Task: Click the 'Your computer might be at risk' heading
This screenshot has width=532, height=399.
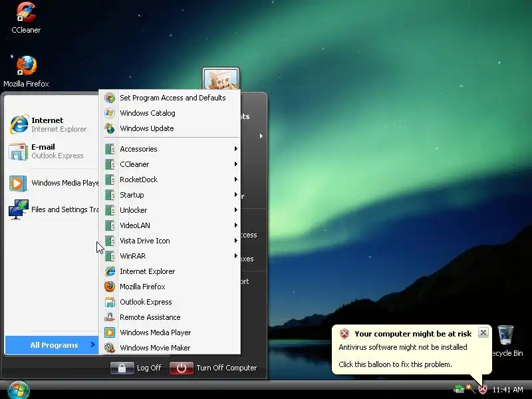Action: click(x=413, y=334)
